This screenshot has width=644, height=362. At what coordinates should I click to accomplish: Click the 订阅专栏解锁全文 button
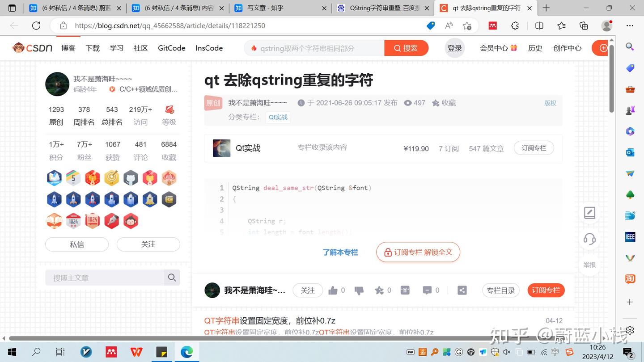pyautogui.click(x=418, y=252)
